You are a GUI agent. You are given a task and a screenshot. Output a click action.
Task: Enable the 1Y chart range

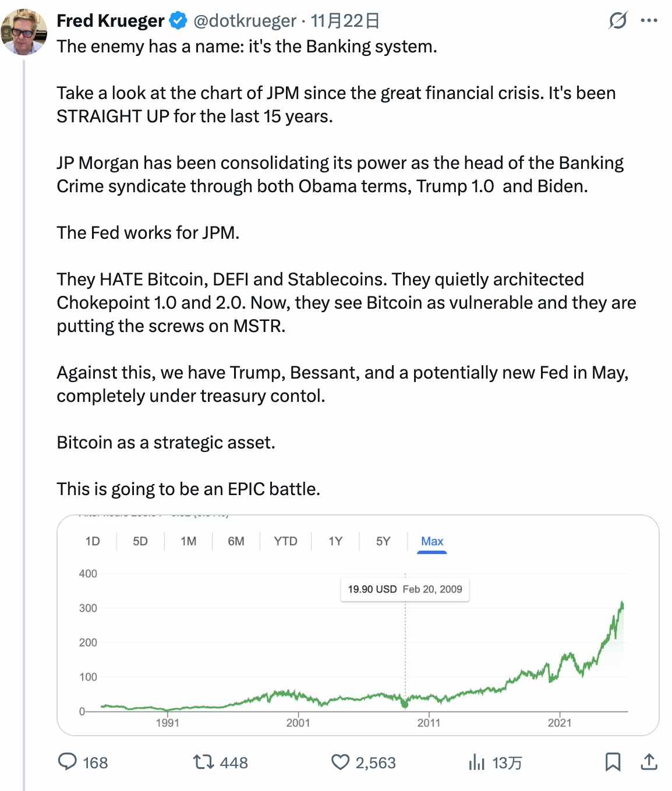[335, 541]
